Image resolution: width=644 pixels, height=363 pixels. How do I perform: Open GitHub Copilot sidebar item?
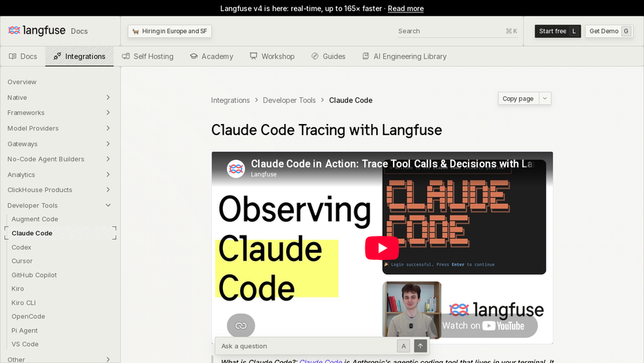click(34, 275)
